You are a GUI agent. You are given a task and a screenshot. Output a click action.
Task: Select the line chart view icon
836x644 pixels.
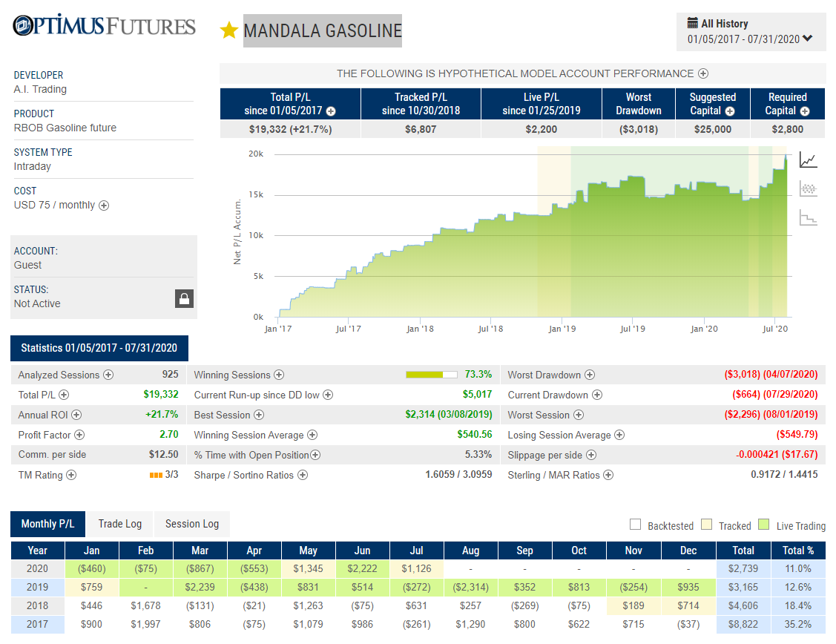(809, 160)
